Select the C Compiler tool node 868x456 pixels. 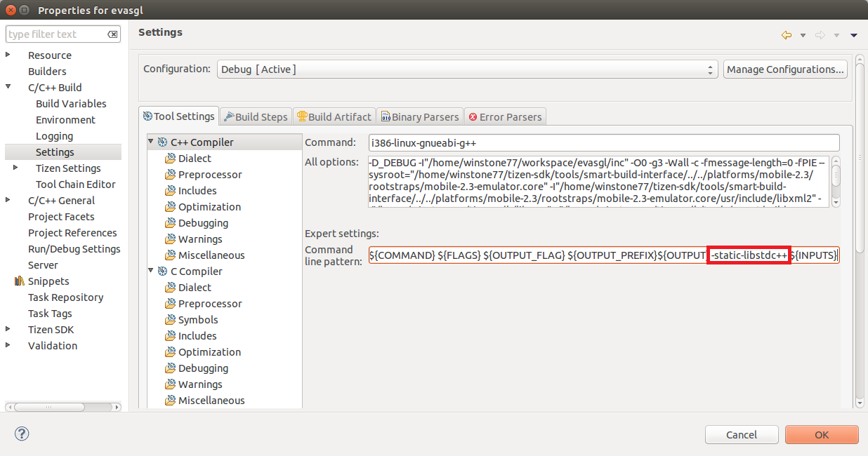pos(196,271)
